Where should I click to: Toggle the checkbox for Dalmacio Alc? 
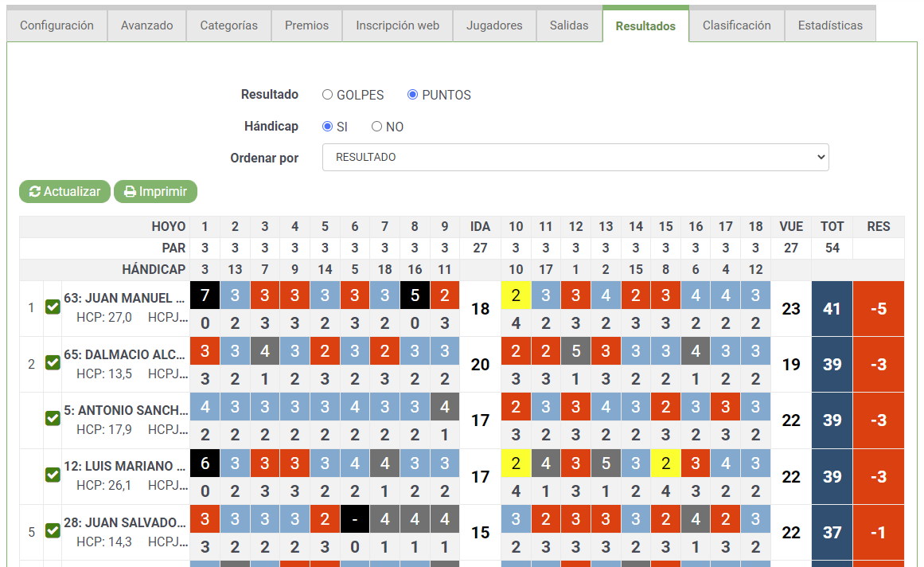coord(53,363)
